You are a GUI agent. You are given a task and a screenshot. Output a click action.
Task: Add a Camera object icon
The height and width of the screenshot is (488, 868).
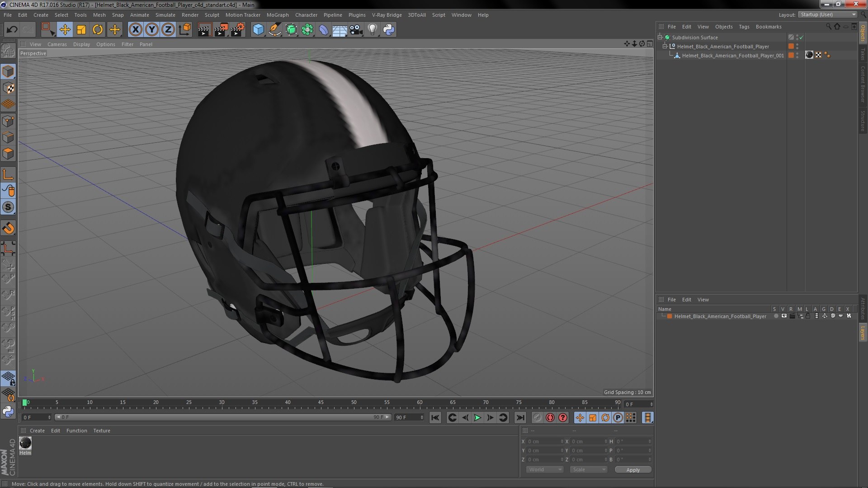coord(356,30)
